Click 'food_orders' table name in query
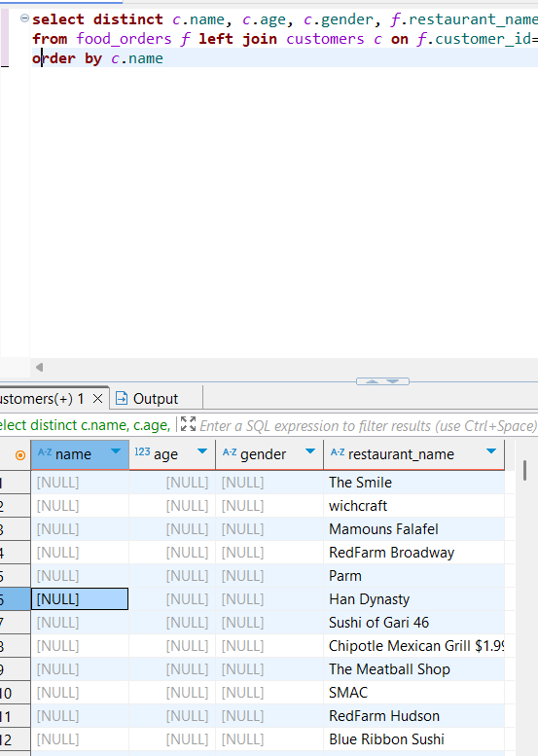This screenshot has width=538, height=756. pyautogui.click(x=124, y=39)
